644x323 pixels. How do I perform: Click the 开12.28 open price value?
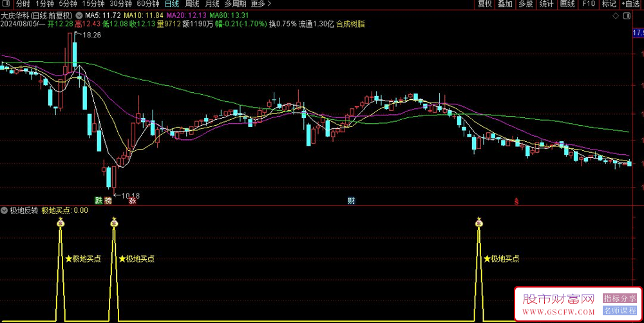[60, 24]
